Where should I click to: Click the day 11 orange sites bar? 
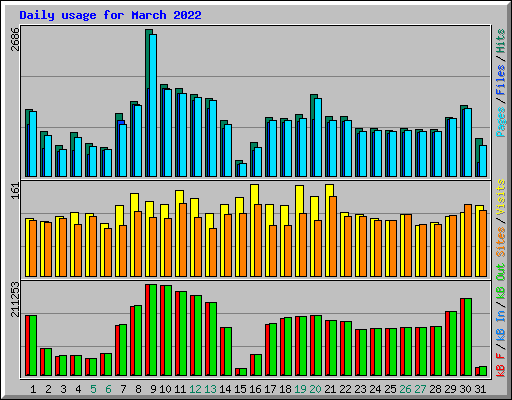pyautogui.click(x=183, y=240)
